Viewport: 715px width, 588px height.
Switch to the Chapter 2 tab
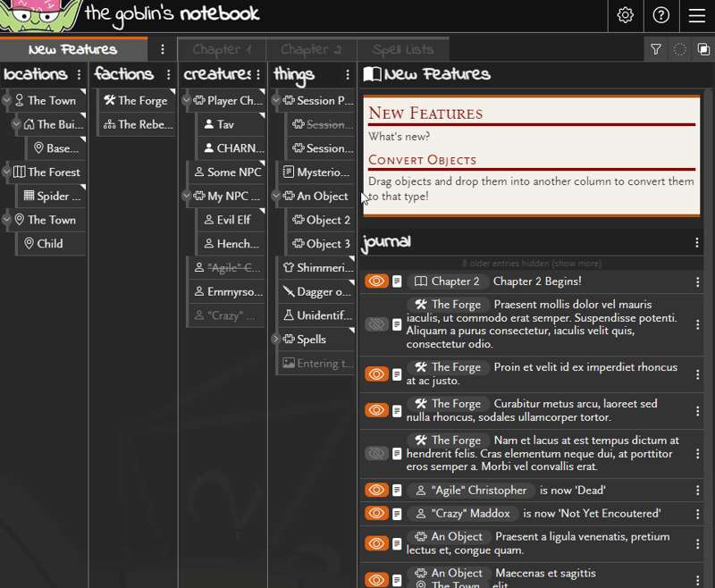(x=311, y=49)
